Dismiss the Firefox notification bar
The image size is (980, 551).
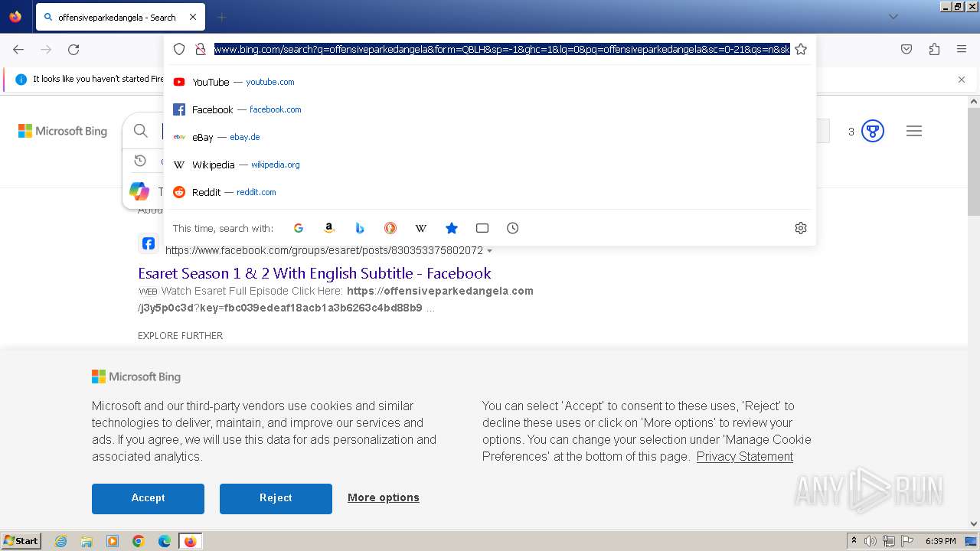[962, 80]
